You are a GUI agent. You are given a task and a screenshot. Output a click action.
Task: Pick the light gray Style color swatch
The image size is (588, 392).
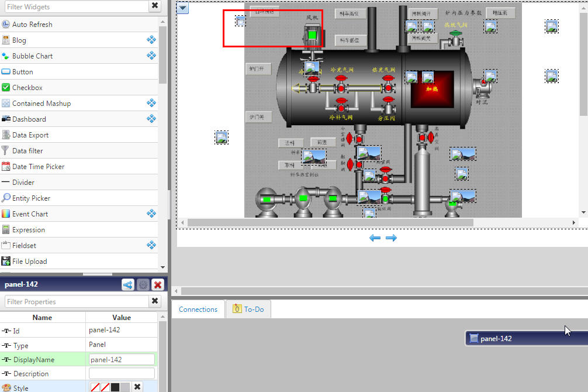125,387
